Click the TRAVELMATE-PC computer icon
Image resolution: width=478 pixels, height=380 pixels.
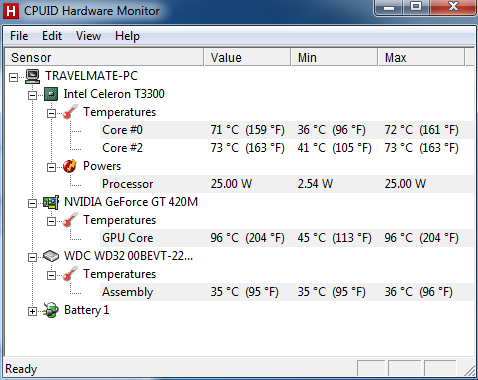point(32,76)
